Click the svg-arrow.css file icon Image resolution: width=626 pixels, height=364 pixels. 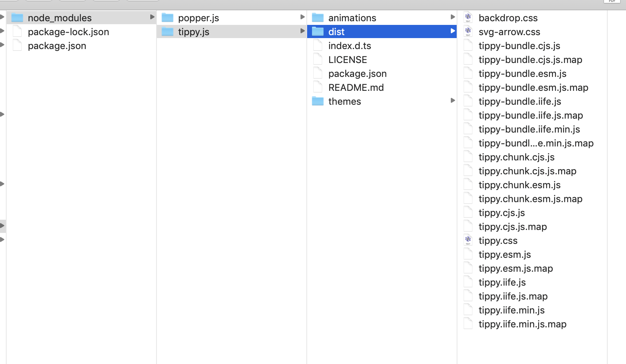tap(468, 31)
